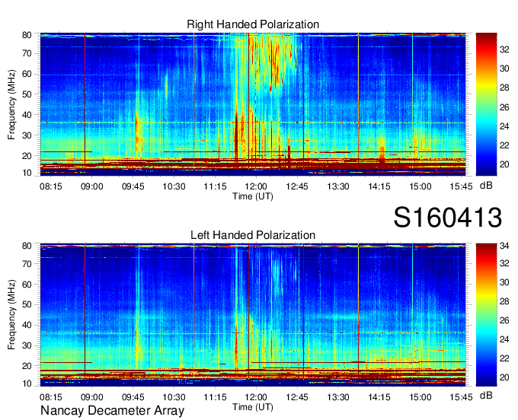
Task: Click the 80 frequency tick of the lower plot
Action: tap(27, 246)
